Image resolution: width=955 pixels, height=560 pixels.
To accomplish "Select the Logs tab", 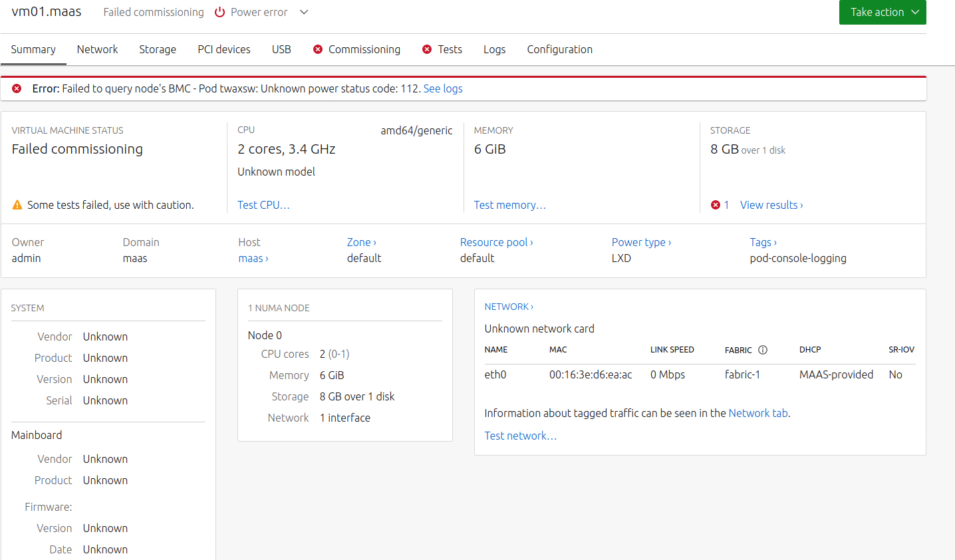I will [494, 49].
